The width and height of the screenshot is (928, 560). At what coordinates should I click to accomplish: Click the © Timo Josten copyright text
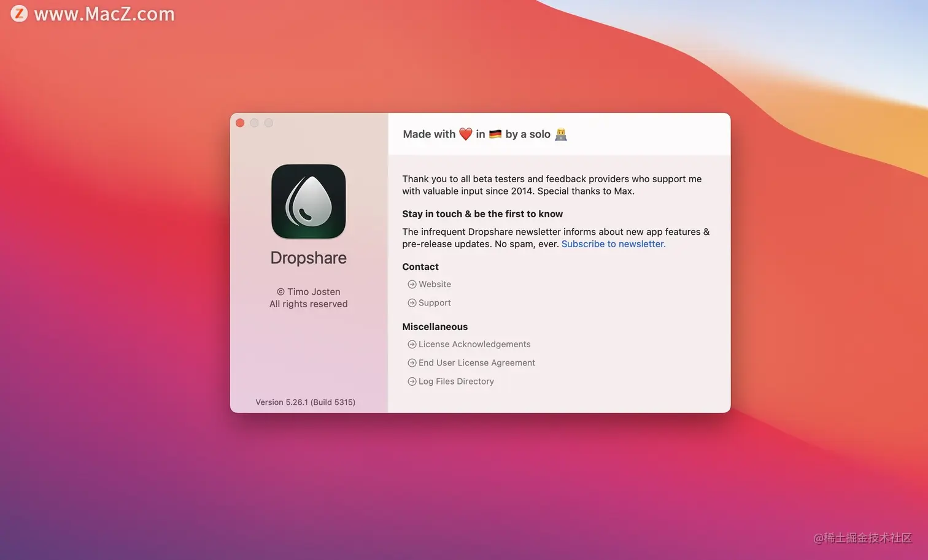[309, 292]
